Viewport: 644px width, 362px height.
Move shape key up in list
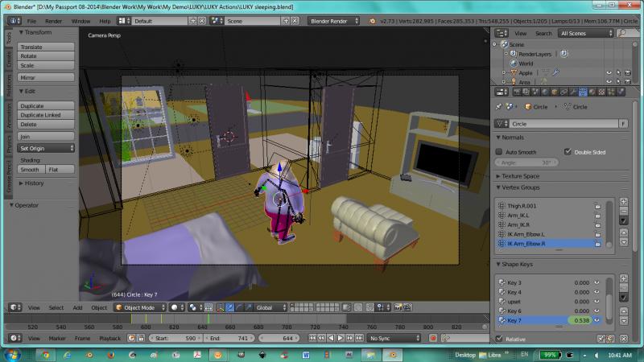coord(623,311)
